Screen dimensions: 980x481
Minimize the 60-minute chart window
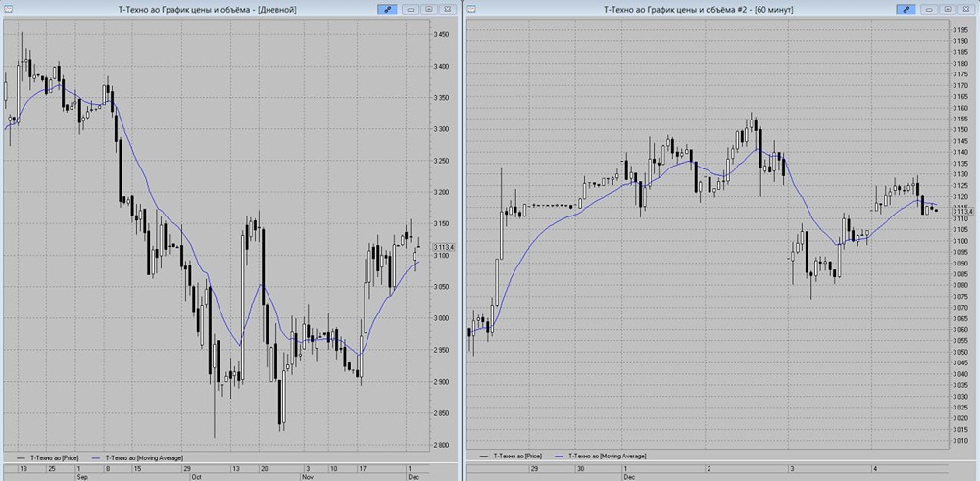tap(929, 10)
